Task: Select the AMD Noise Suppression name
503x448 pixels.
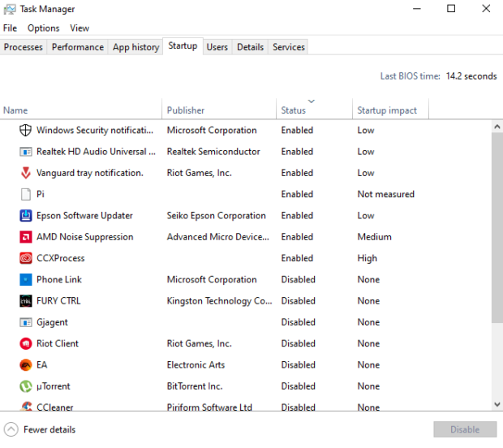Action: (85, 237)
